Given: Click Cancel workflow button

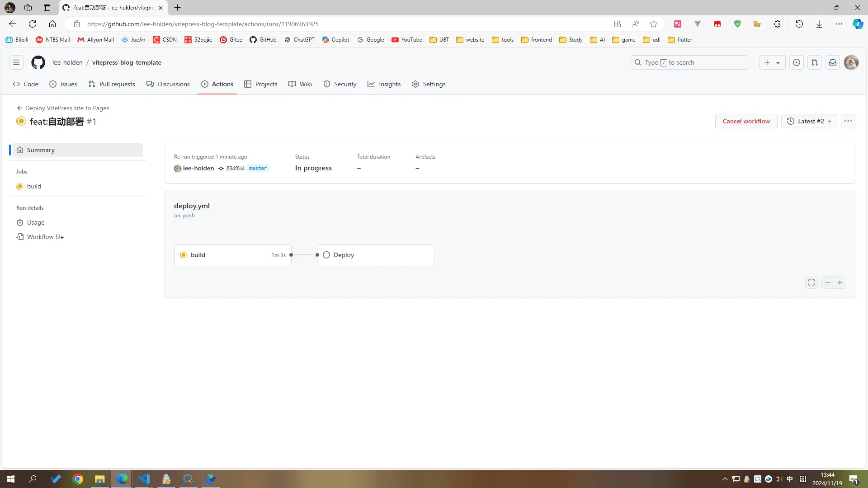Looking at the screenshot, I should pyautogui.click(x=746, y=121).
